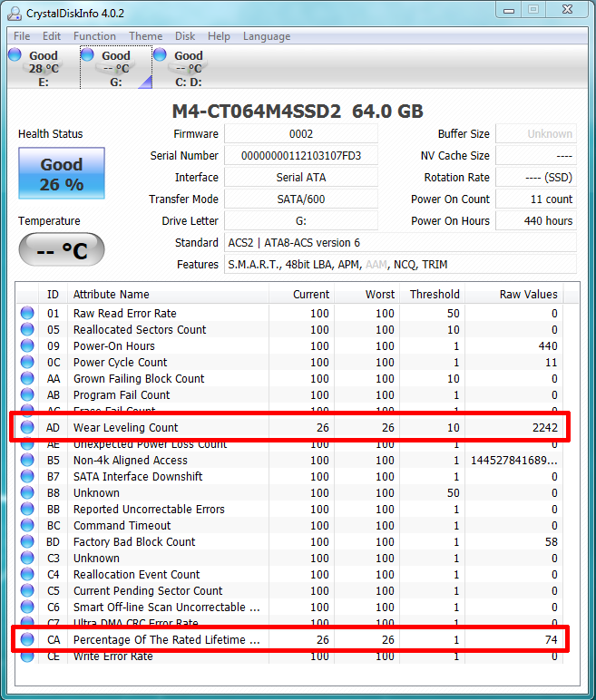Click the Interface Serial ATA field

300,178
